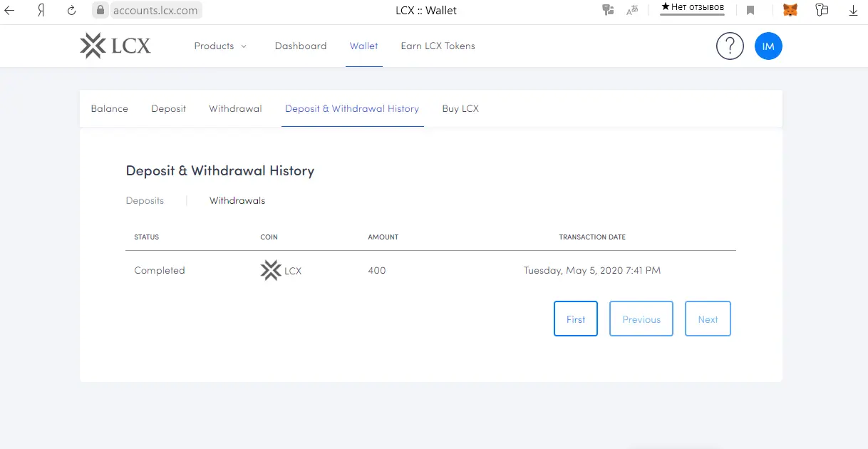Screen dimensions: 868x449
Task: Click the Previous page button
Action: pyautogui.click(x=641, y=319)
